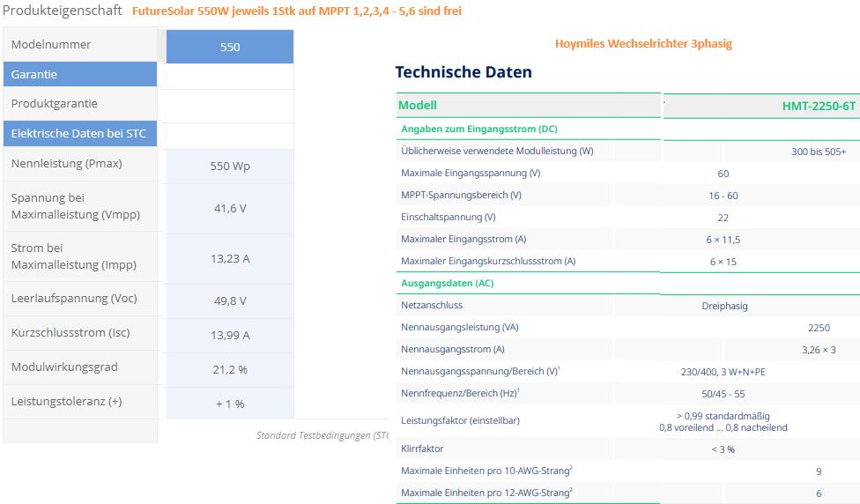Select the 41,6 V value
Viewport: 860px width, 504px height.
coord(230,209)
